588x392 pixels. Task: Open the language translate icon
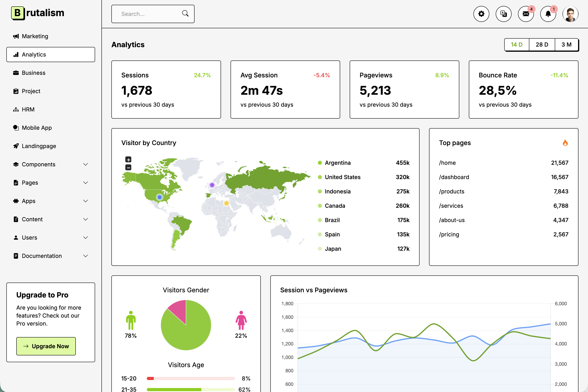tap(503, 14)
